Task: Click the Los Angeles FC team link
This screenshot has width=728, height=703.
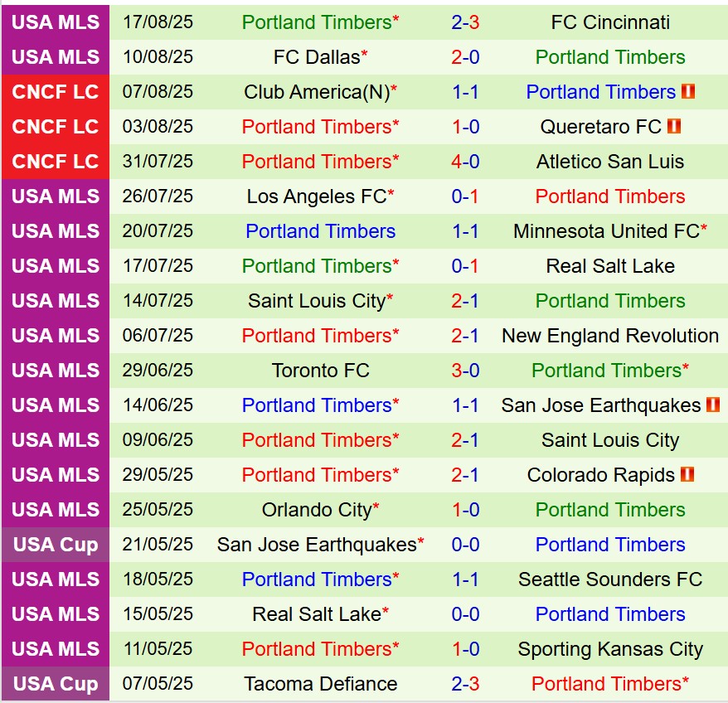Action: point(317,196)
